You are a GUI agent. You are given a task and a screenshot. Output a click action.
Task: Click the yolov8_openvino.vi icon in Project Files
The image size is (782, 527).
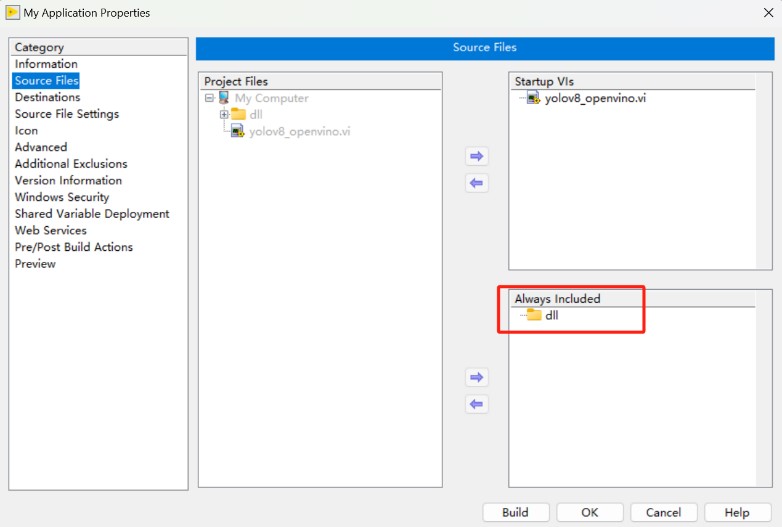(238, 131)
